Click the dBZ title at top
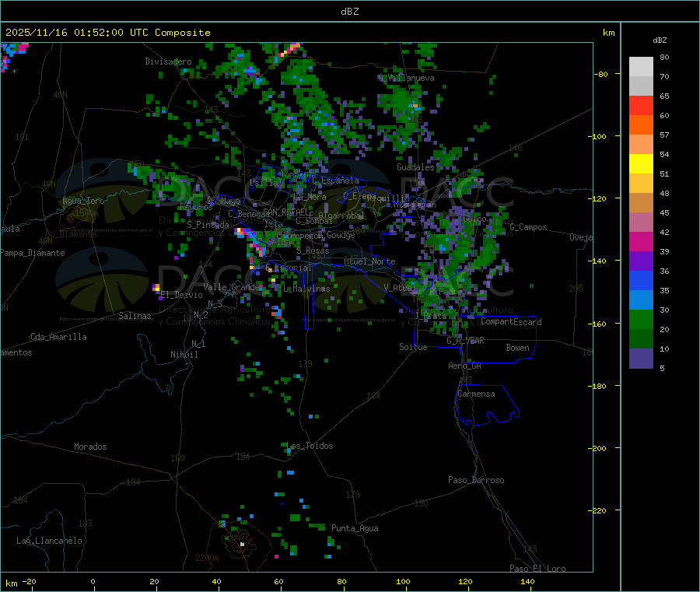The width and height of the screenshot is (700, 592). point(349,12)
